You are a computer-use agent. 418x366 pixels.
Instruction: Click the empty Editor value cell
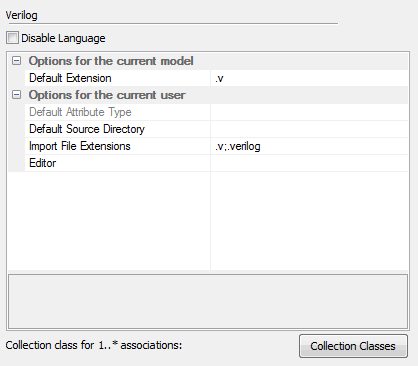click(309, 163)
